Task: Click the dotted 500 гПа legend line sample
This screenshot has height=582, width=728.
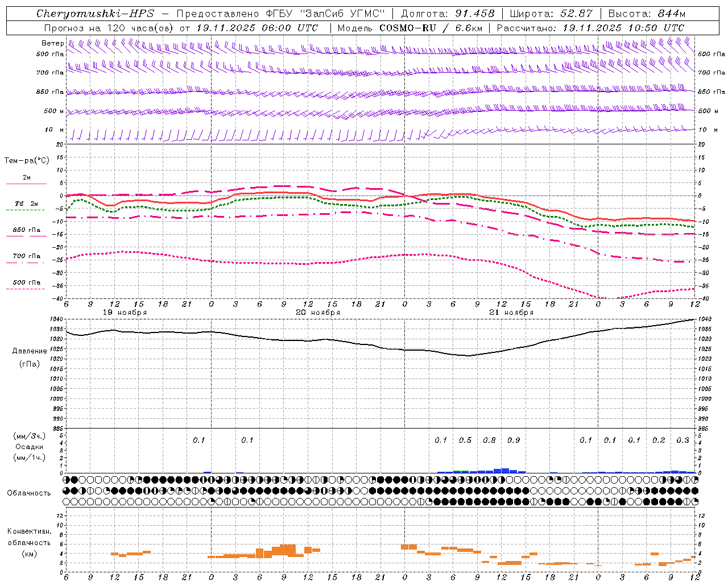Action: click(x=25, y=289)
